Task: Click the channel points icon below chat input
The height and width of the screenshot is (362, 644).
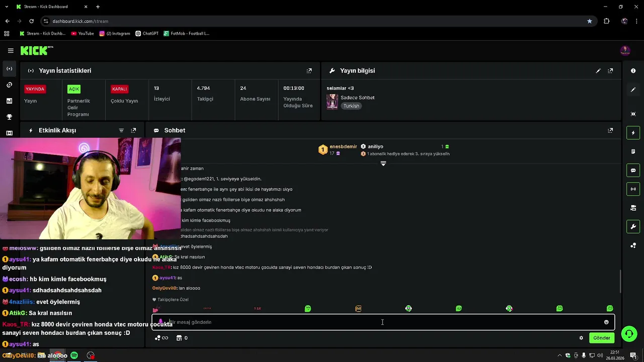Action: (x=157, y=338)
